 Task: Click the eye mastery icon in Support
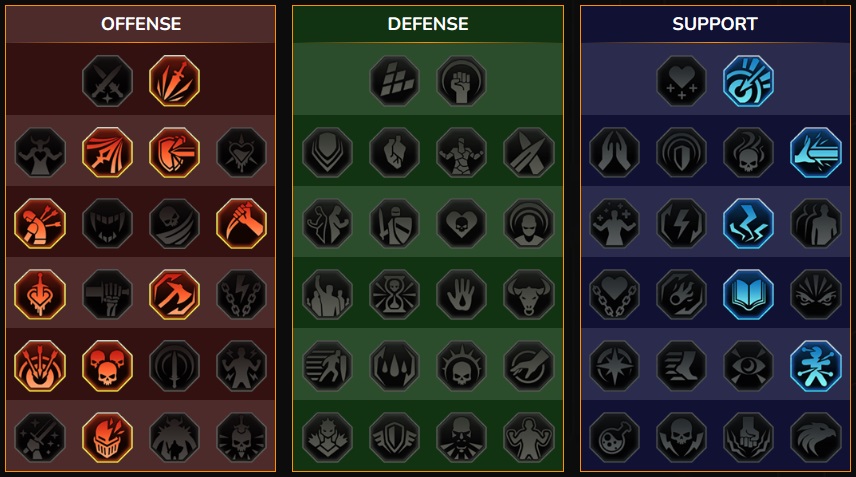[748, 366]
